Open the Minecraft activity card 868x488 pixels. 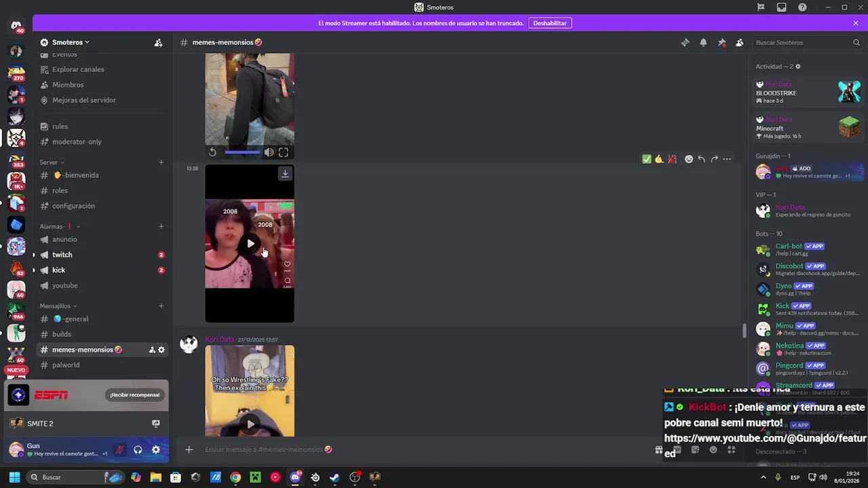click(x=808, y=127)
